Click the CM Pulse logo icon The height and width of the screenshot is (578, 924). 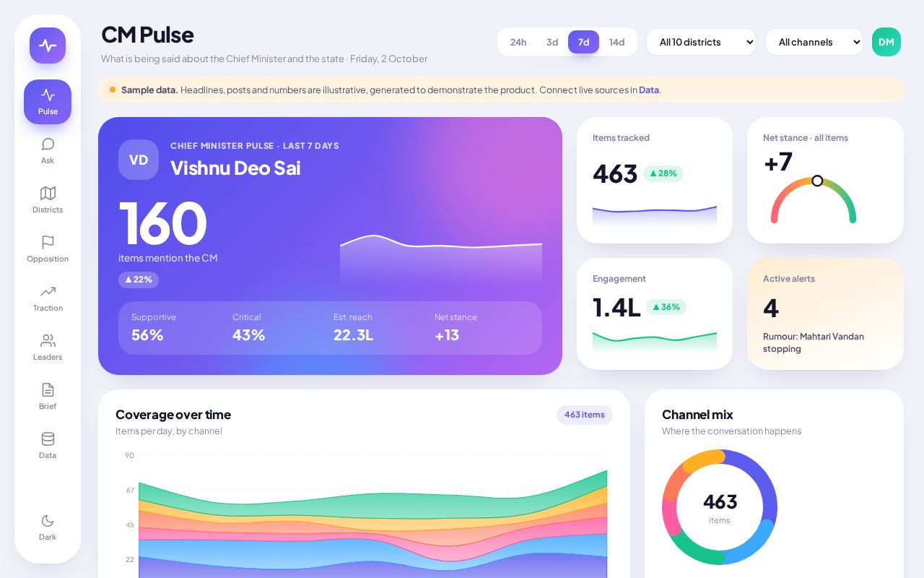48,46
